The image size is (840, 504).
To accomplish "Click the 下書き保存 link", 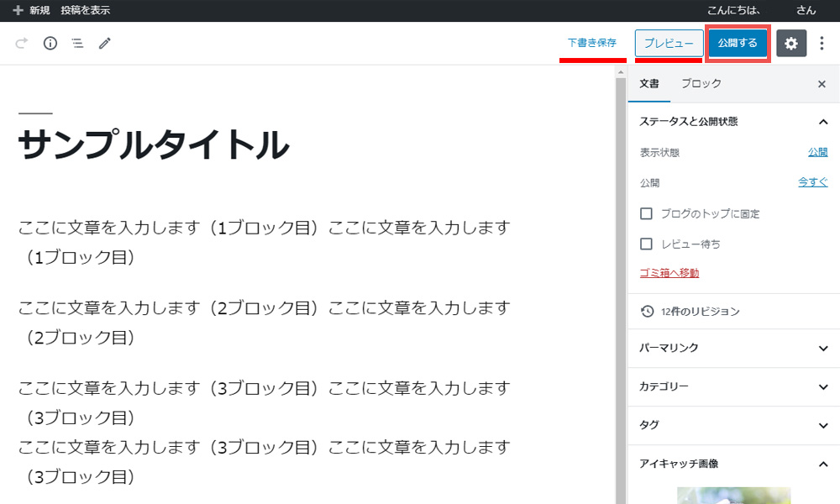I will pyautogui.click(x=592, y=43).
